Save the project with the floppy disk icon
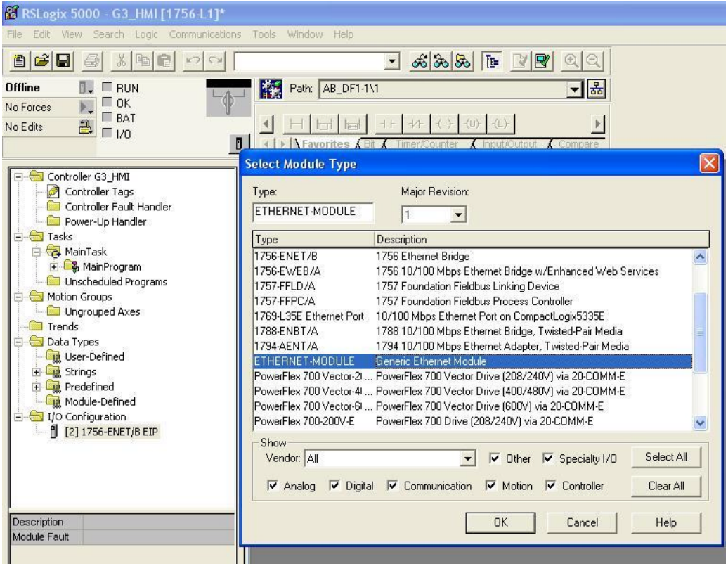The height and width of the screenshot is (566, 728). point(63,61)
